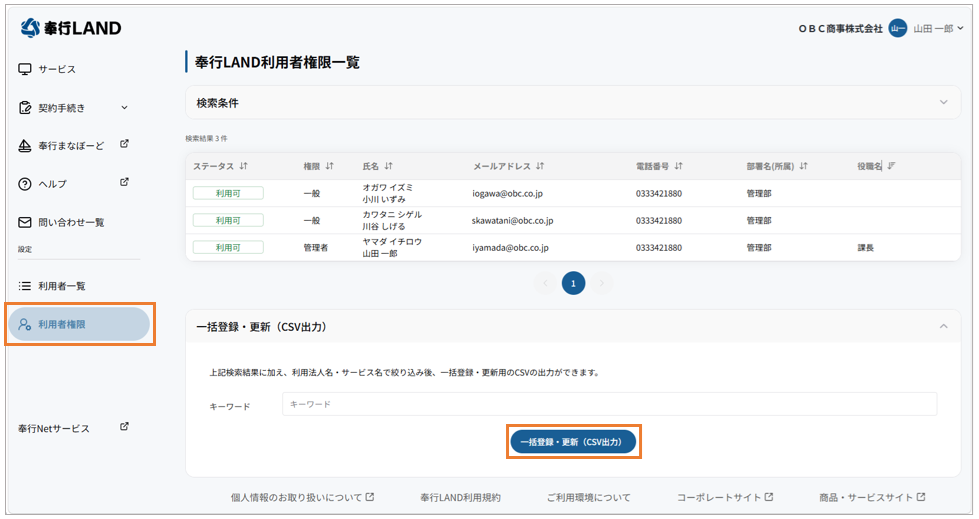
Task: Sort by 役職名 column
Action: tap(891, 166)
